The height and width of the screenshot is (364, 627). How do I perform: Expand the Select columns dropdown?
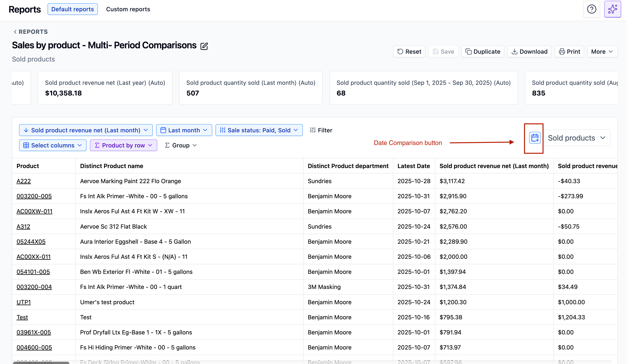coord(53,145)
